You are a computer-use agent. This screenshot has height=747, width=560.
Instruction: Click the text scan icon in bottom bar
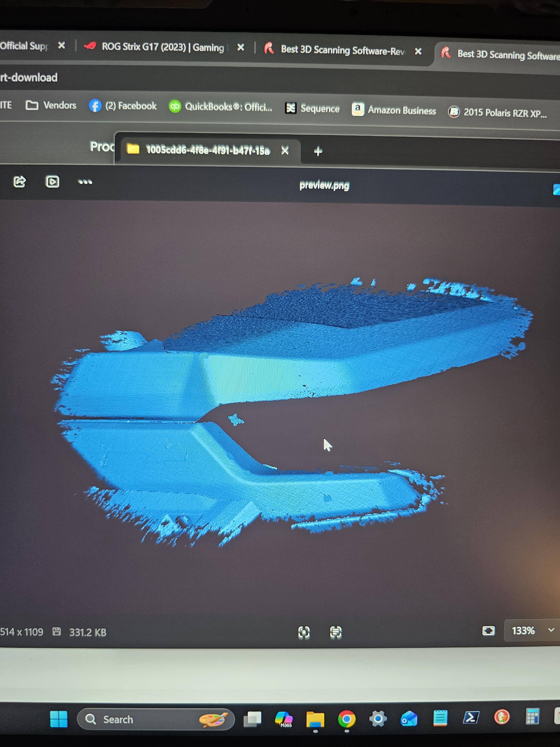[x=335, y=632]
